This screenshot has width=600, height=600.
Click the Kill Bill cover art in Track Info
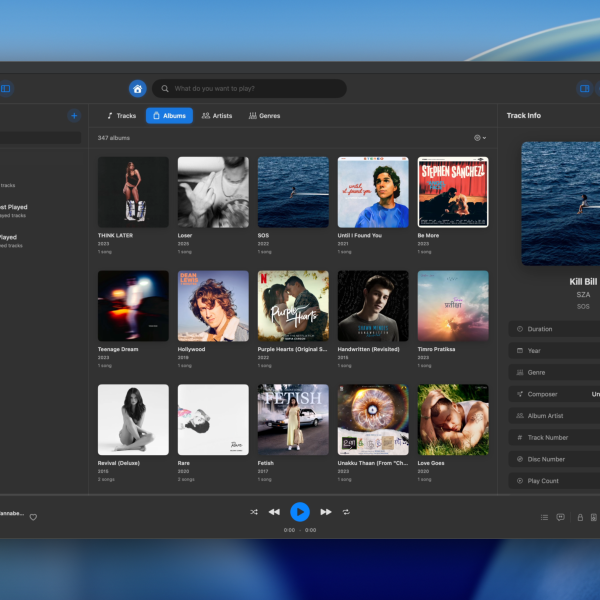click(x=561, y=204)
